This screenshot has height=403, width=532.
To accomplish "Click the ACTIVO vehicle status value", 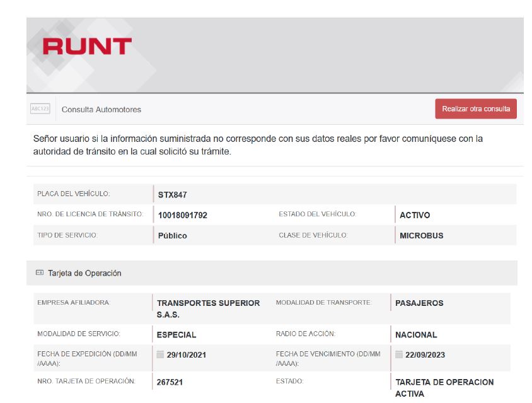I will [x=415, y=215].
